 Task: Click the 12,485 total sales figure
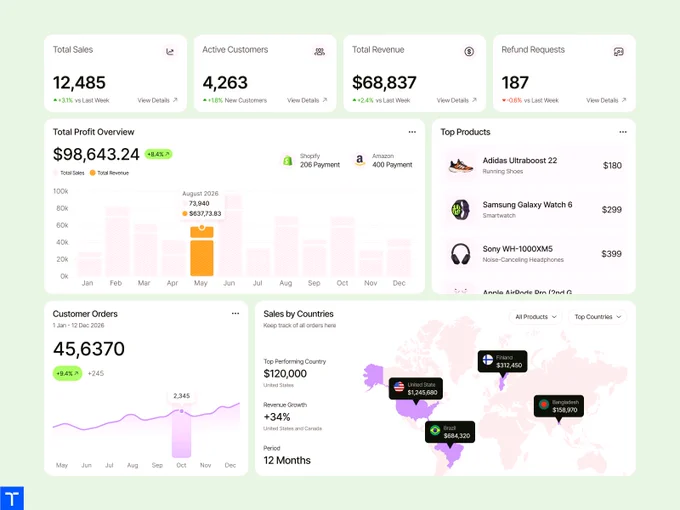(79, 83)
